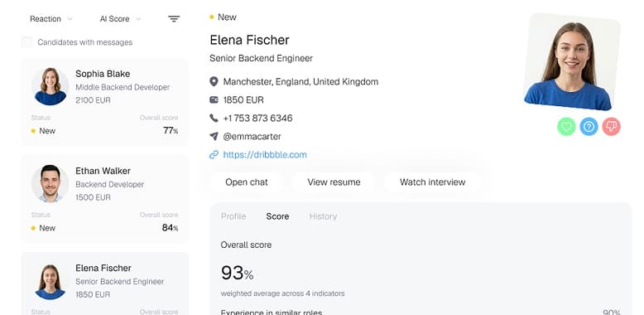Open the filter lines icon
This screenshot has width=644, height=315.
(x=174, y=19)
